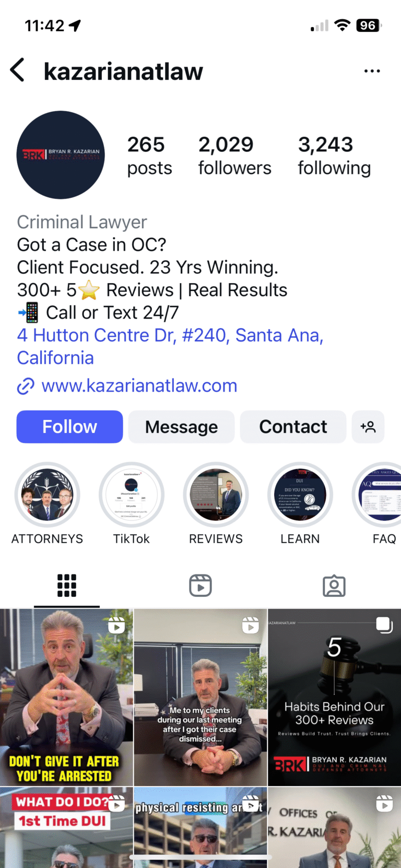This screenshot has width=401, height=868.
Task: Open the Hutton Centre Dr address link
Action: point(170,346)
